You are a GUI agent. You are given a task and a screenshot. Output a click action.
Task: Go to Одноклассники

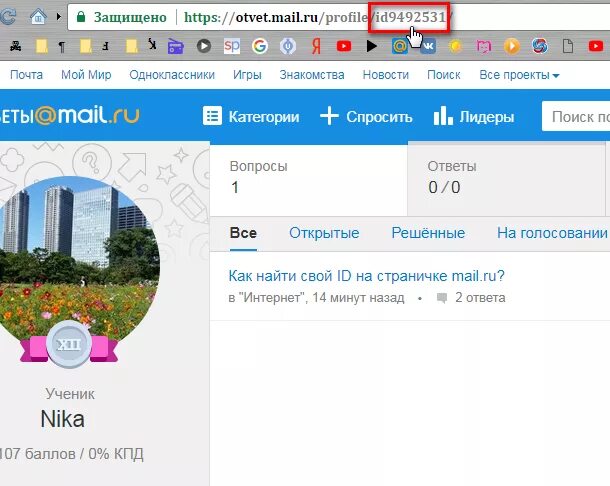pos(172,75)
